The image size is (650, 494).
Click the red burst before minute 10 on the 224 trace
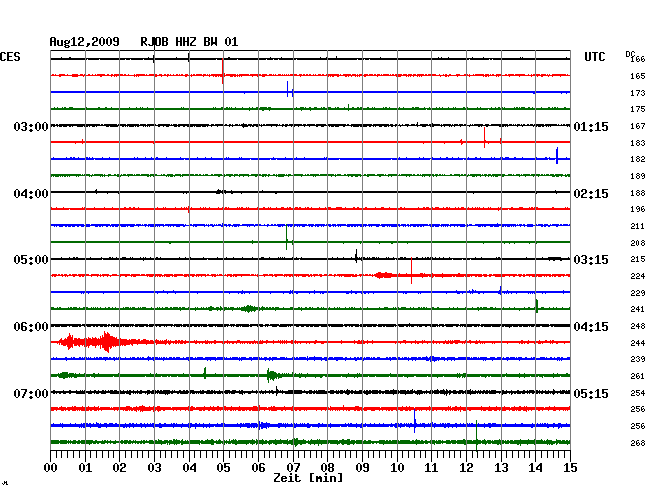tap(383, 275)
